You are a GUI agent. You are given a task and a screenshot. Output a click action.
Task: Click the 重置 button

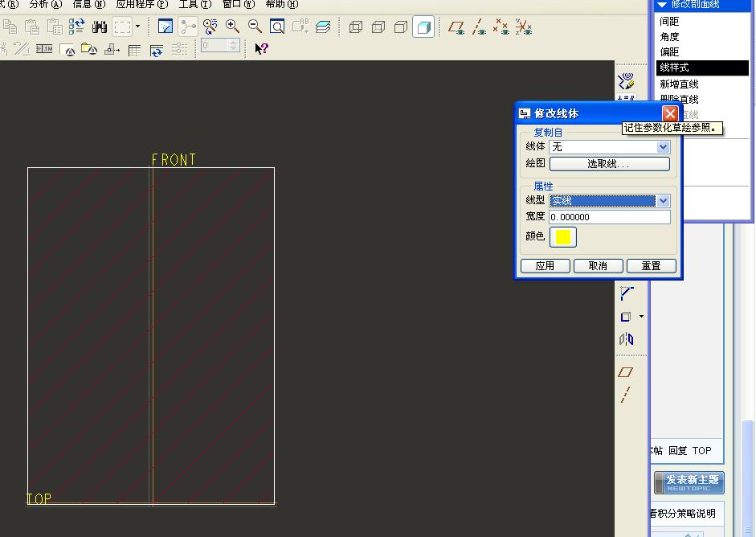coord(652,266)
